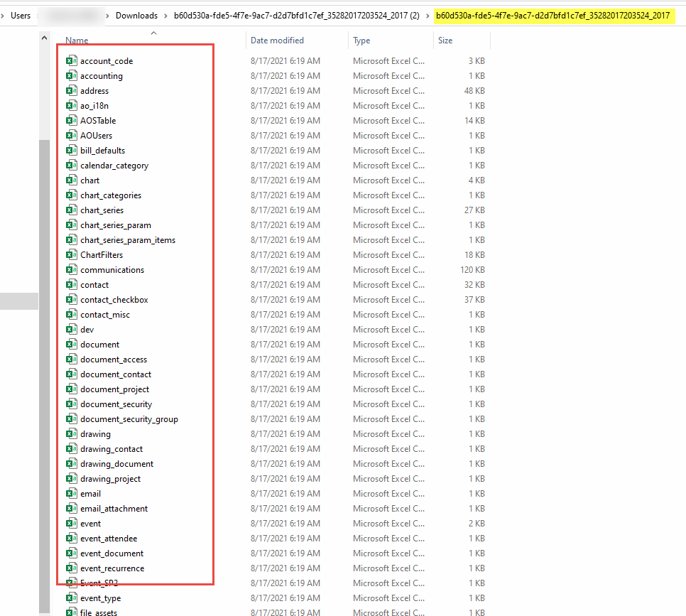Click the 37 KB size of contact_checkbox

[474, 299]
